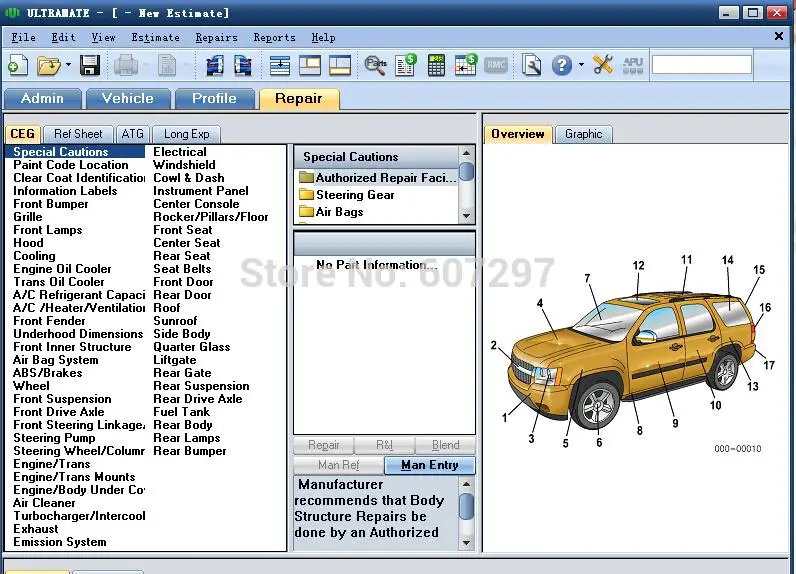This screenshot has height=574, width=796.
Task: Open the File menu
Action: (x=23, y=38)
